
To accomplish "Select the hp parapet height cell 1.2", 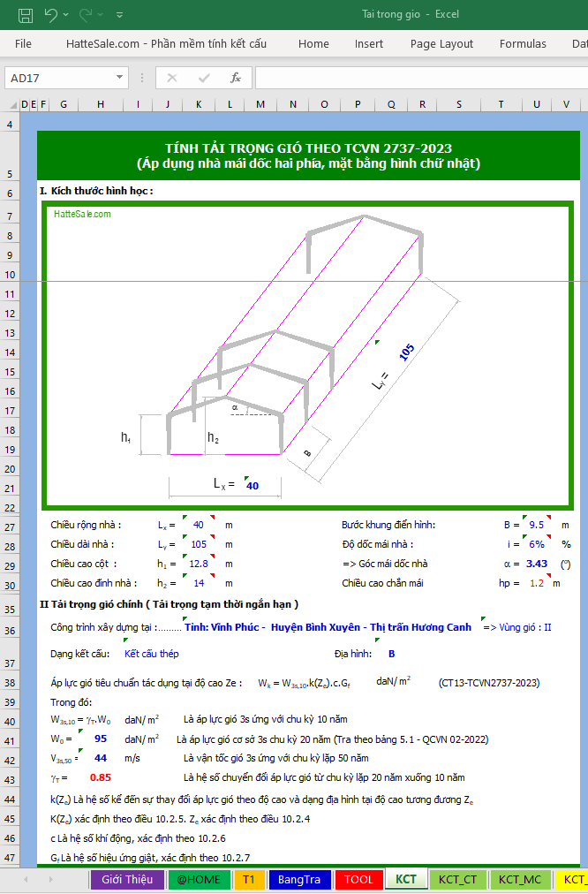I will point(537,583).
